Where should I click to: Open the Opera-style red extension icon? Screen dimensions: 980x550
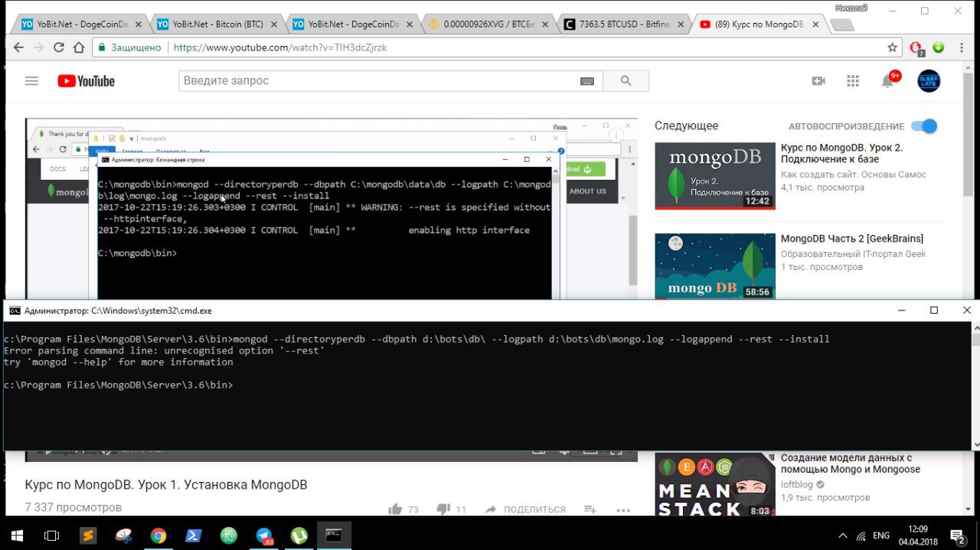click(x=916, y=48)
